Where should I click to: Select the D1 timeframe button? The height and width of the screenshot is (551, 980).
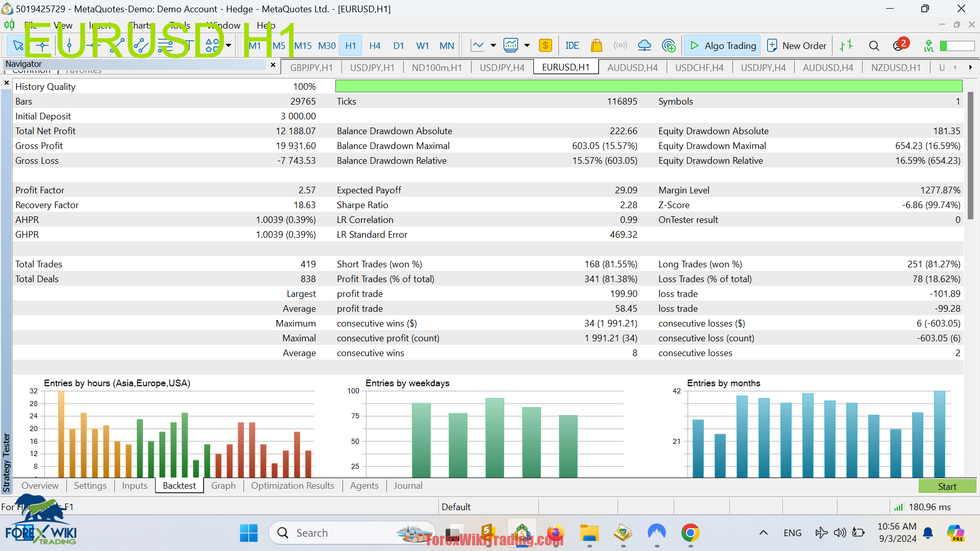tap(399, 46)
